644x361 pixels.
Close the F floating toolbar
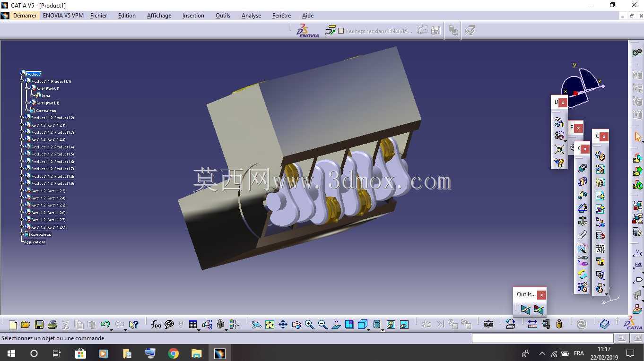(x=578, y=128)
